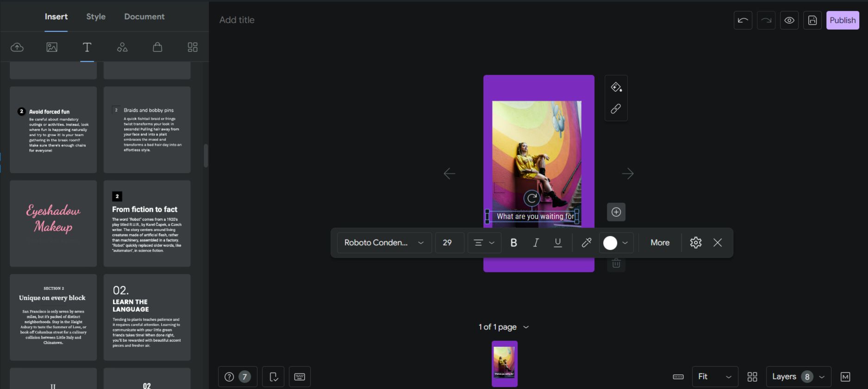Open the Fit zoom dropdown
Image resolution: width=868 pixels, height=389 pixels.
tap(715, 377)
